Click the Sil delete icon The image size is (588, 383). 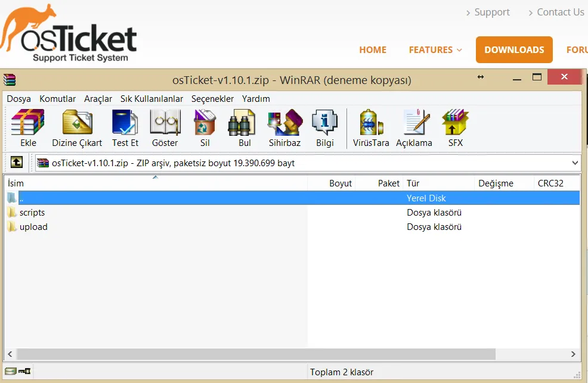[x=205, y=123]
